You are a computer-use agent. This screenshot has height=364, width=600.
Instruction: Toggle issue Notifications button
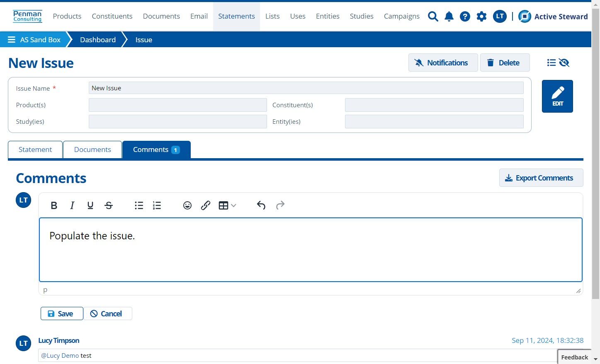pos(443,63)
